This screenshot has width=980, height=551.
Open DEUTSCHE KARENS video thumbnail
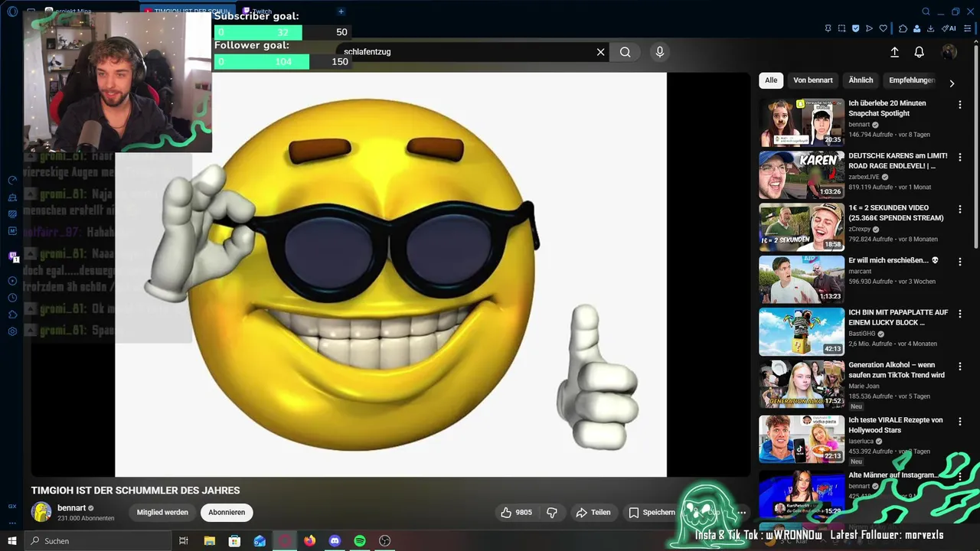click(x=802, y=174)
